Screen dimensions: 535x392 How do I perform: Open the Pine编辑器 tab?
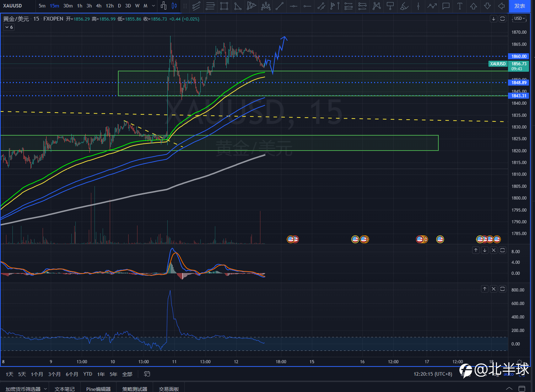coord(98,389)
